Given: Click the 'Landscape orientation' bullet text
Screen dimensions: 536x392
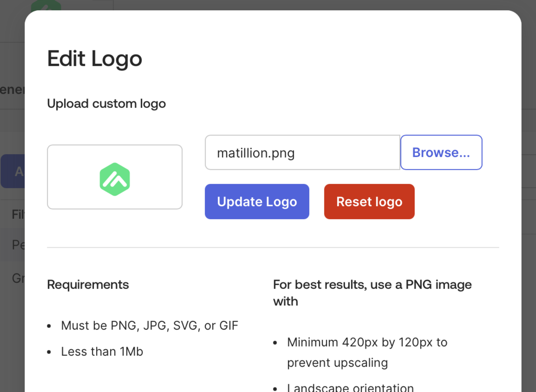Looking at the screenshot, I should (350, 387).
